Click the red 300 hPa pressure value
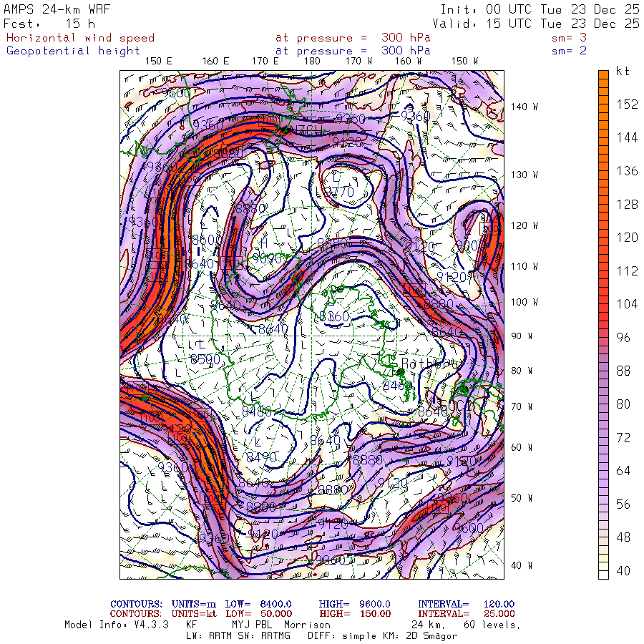Image resolution: width=644 pixels, height=644 pixels. pyautogui.click(x=406, y=38)
